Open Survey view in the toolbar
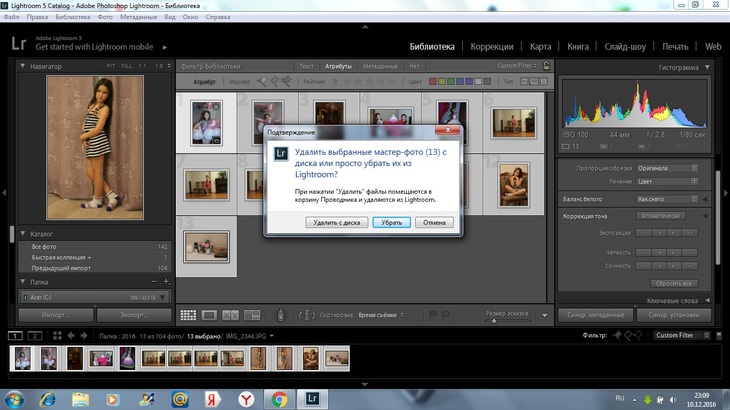Image resolution: width=730 pixels, height=410 pixels. 252,315
